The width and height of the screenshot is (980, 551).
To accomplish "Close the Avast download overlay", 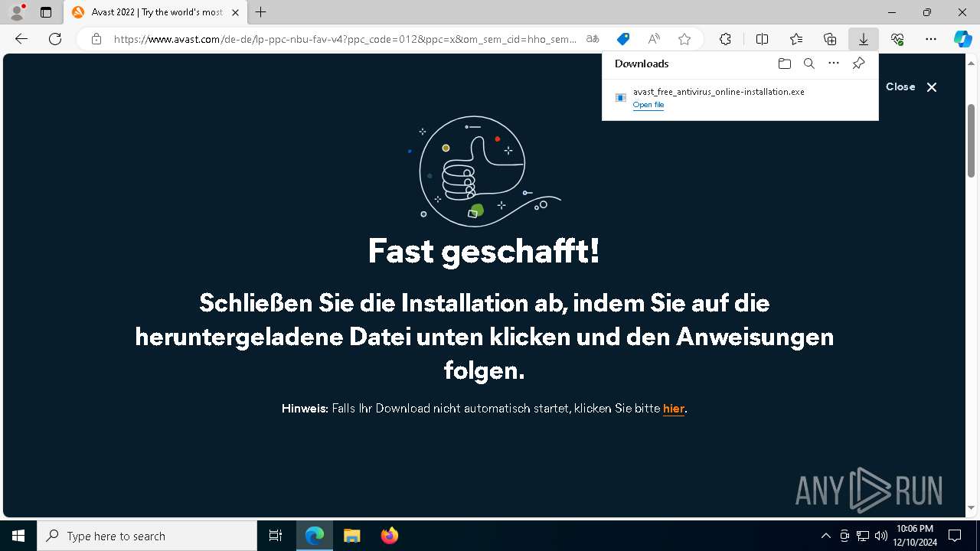I will [911, 87].
